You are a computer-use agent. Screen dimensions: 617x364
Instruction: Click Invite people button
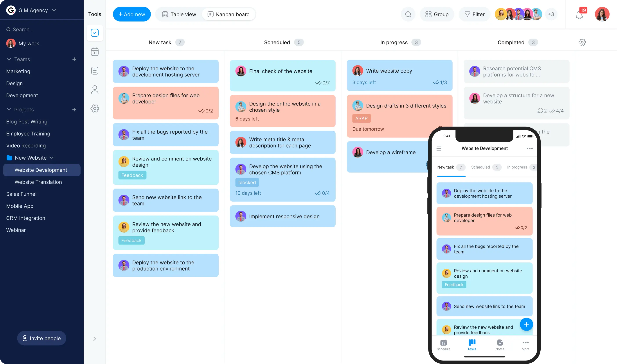[42, 338]
